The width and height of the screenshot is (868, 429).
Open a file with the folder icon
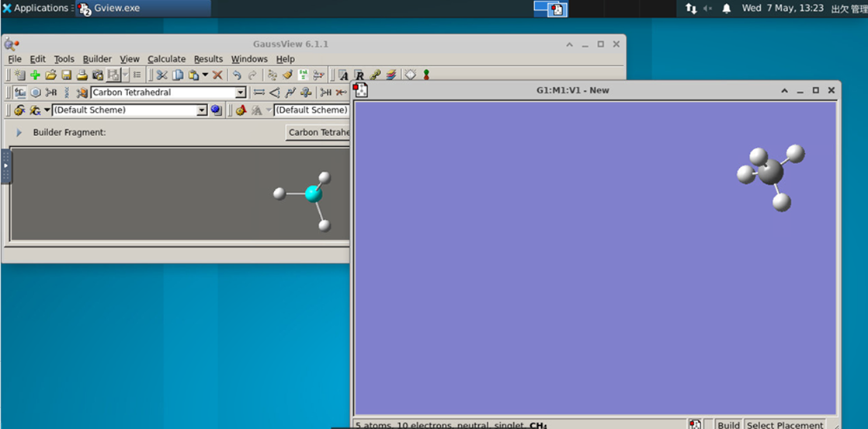51,75
